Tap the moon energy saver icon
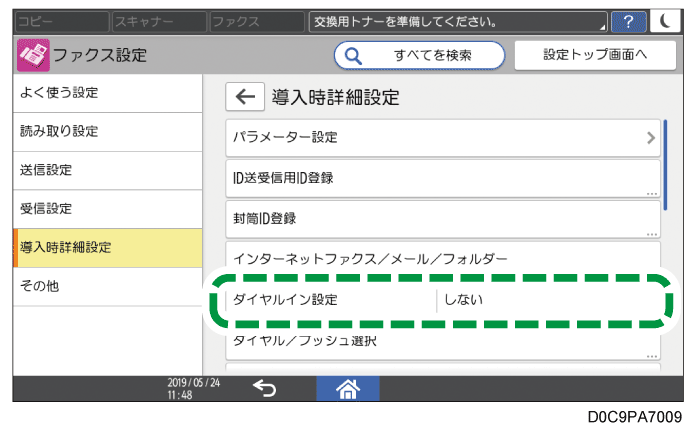 pyautogui.click(x=662, y=21)
